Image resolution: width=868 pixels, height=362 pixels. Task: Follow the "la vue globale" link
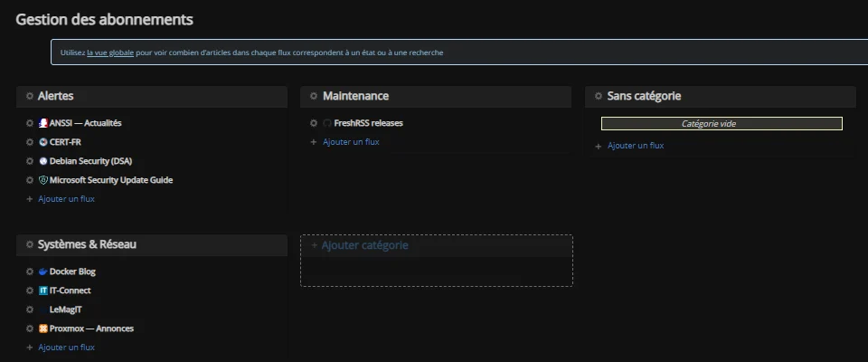point(110,52)
